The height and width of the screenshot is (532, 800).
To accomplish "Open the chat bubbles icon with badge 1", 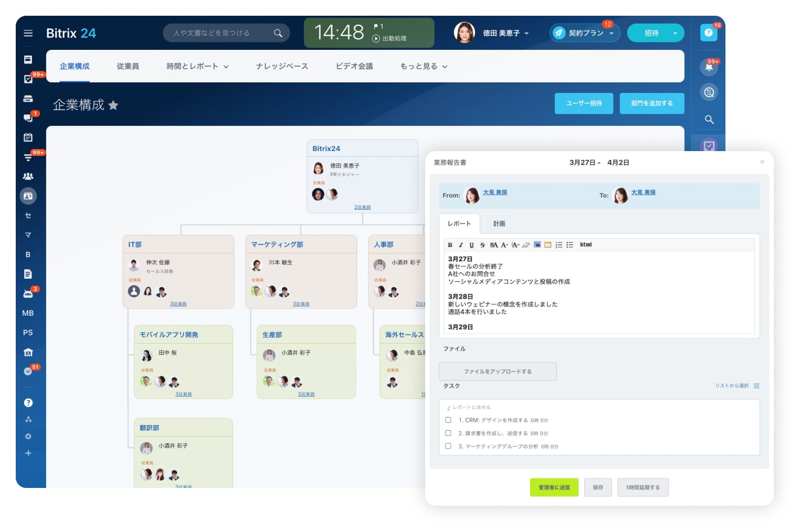I will click(28, 118).
